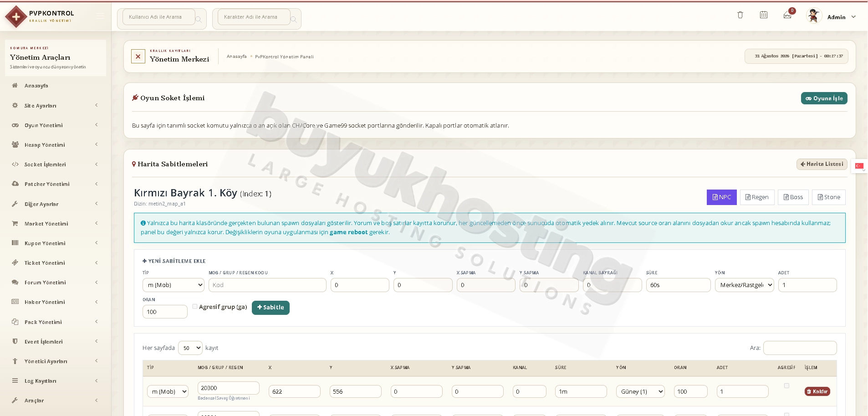Open the records-per-page dropdown showing 50

[x=190, y=348]
